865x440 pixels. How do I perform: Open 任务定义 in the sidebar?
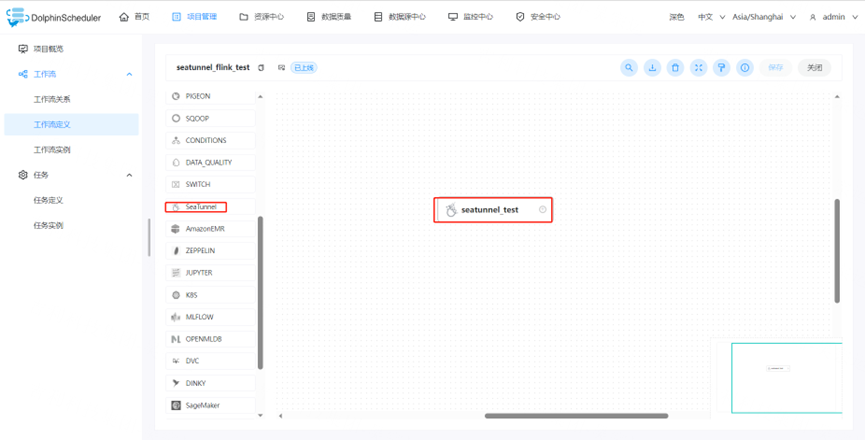(x=71, y=200)
